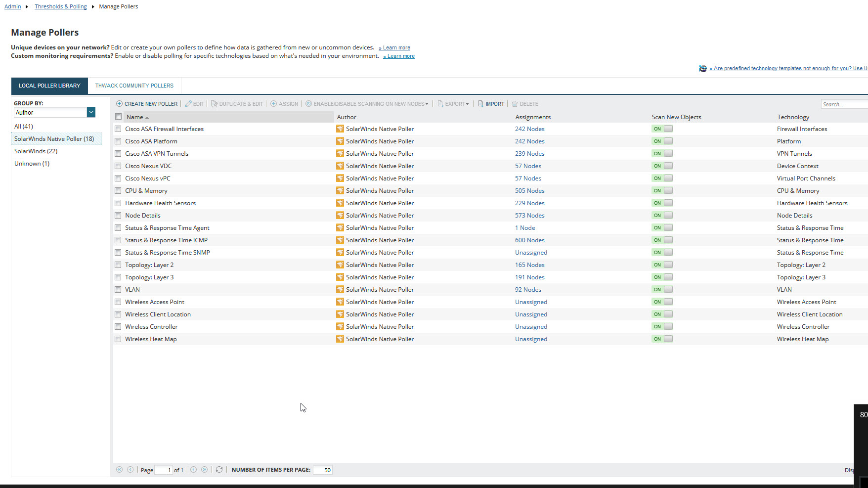Go to last page arrow icon

(204, 470)
